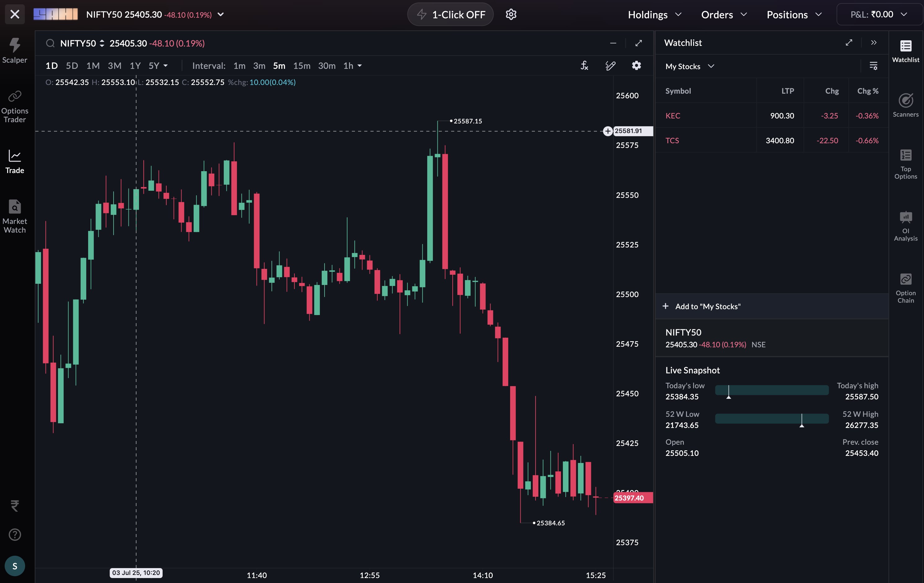Image resolution: width=924 pixels, height=583 pixels.
Task: Click the search magnifier beside NIFTY50
Action: 50,43
